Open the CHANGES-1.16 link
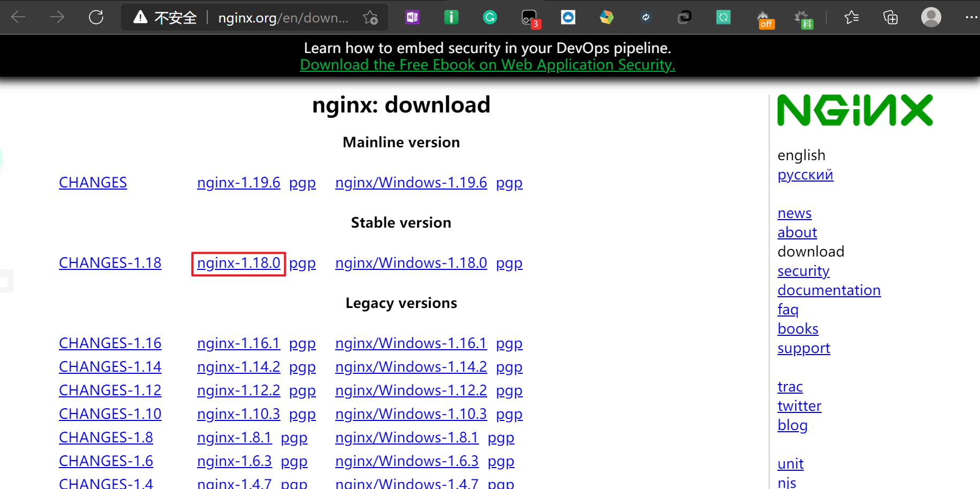Screen dimensions: 980x489 pos(110,343)
